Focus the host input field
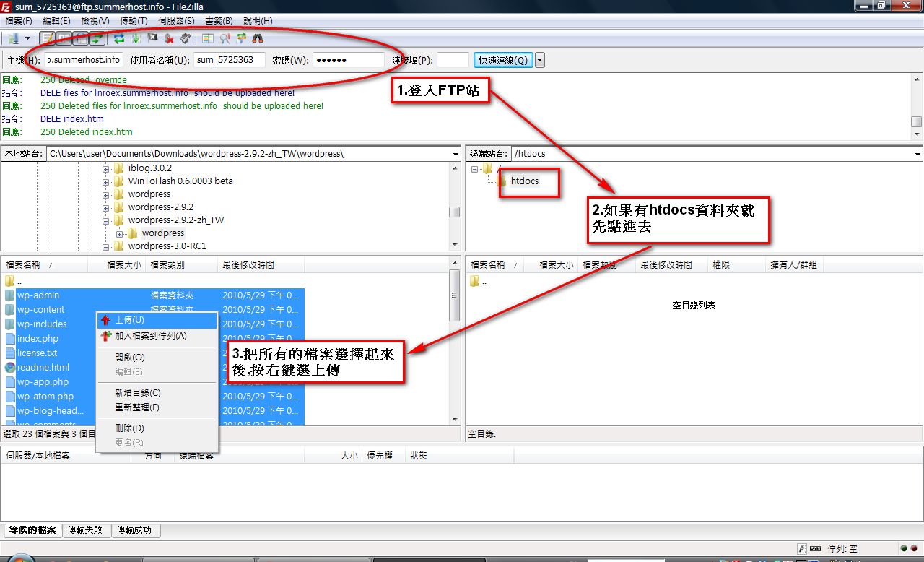The image size is (924, 562). 84,60
